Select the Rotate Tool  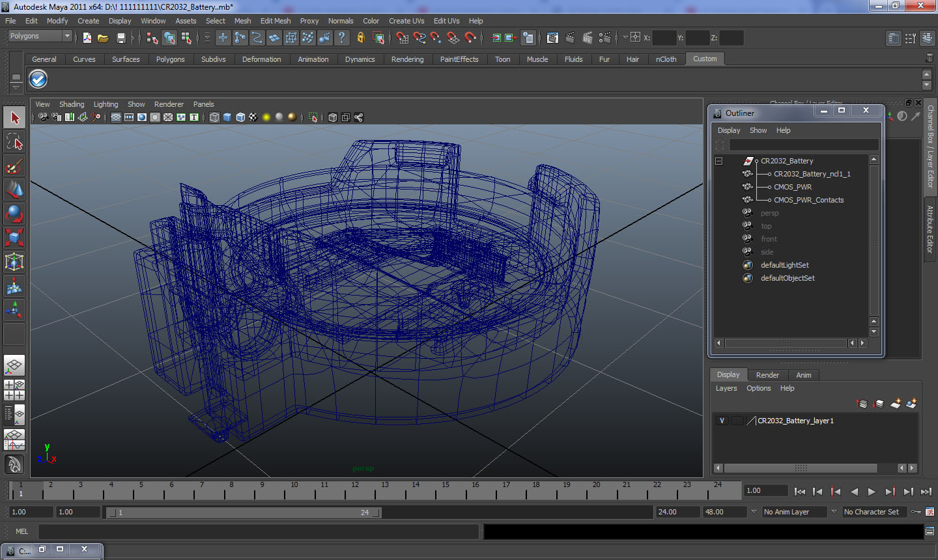pos(14,214)
